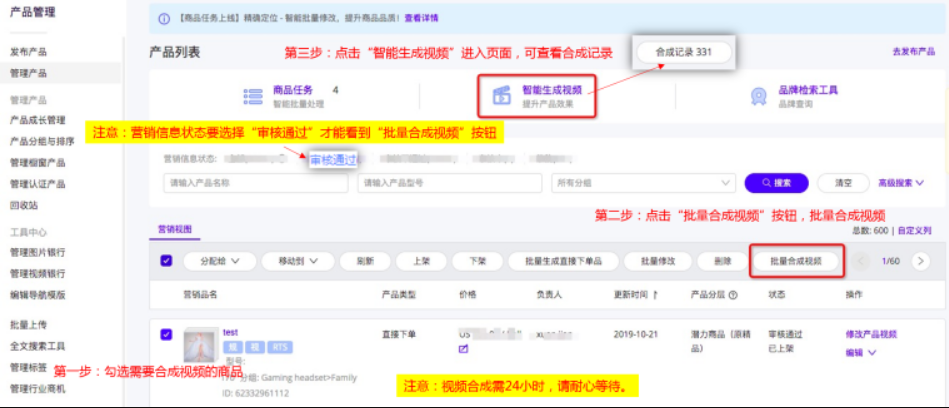
Task: Click the edit icon under the product price
Action: [x=463, y=349]
